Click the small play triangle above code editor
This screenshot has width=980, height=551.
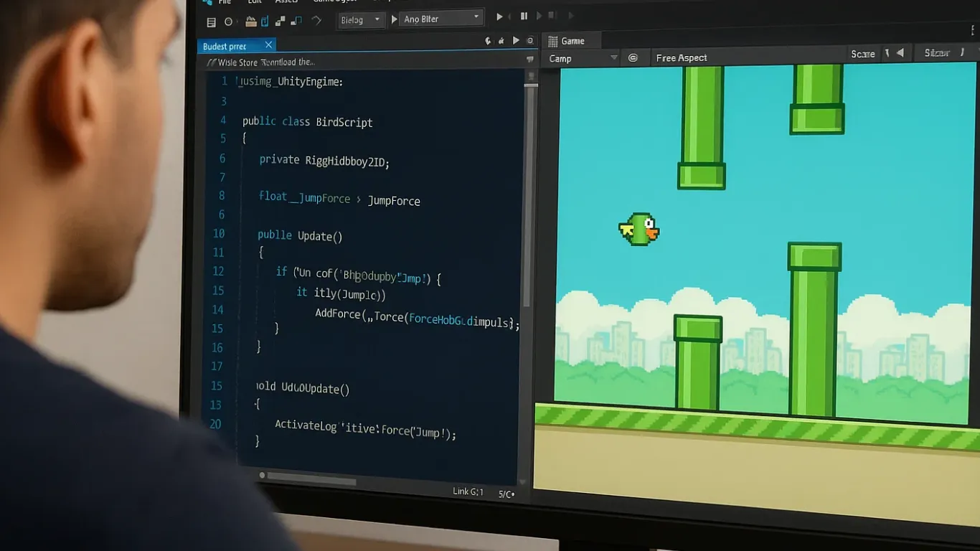(515, 42)
